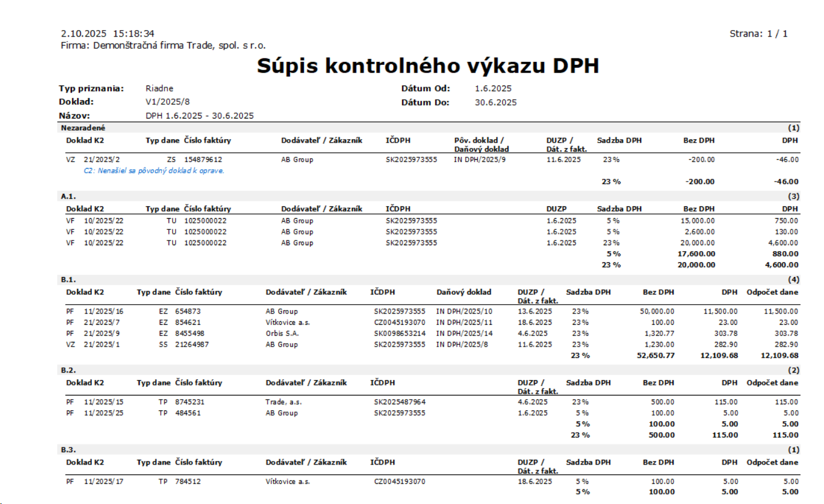The image size is (824, 504).
Task: Click the amount "1,230.00"
Action: (x=658, y=344)
